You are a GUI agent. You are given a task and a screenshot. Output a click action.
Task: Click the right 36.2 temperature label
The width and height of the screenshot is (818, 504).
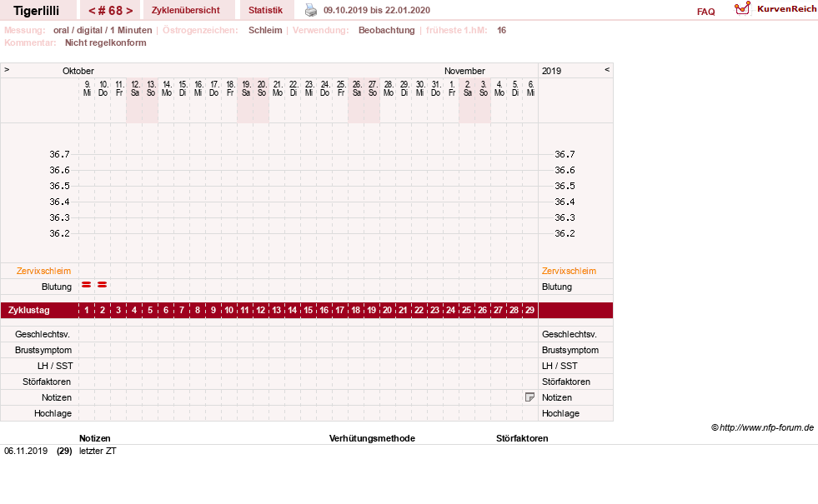click(x=565, y=233)
